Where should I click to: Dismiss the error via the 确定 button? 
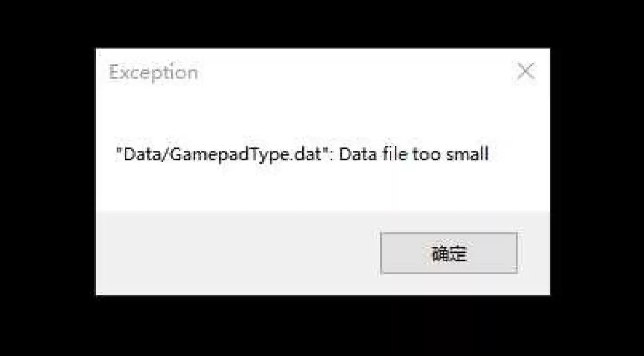pos(449,253)
